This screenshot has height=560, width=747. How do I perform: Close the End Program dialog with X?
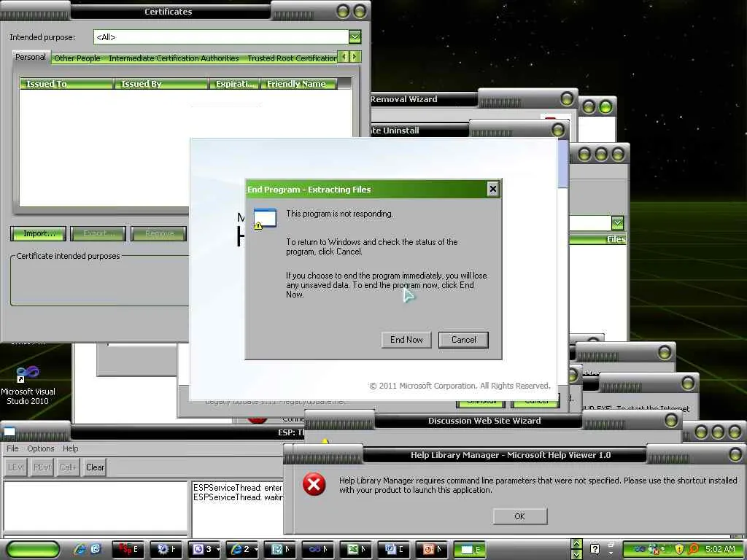point(493,189)
